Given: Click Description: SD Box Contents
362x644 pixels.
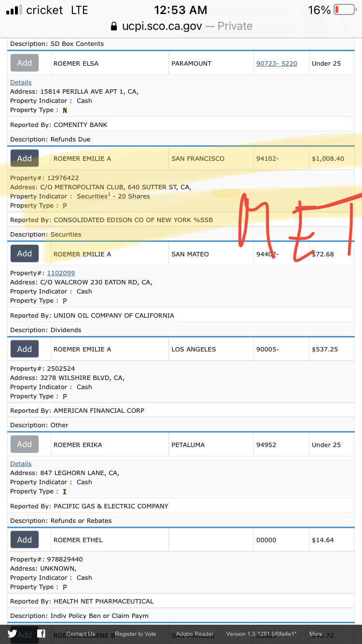Looking at the screenshot, I should [57, 44].
